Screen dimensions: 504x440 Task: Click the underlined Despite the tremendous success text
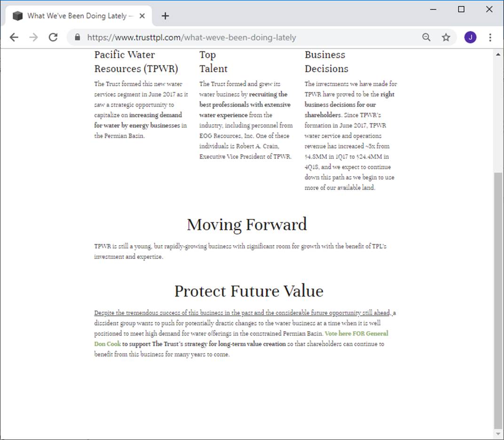242,313
